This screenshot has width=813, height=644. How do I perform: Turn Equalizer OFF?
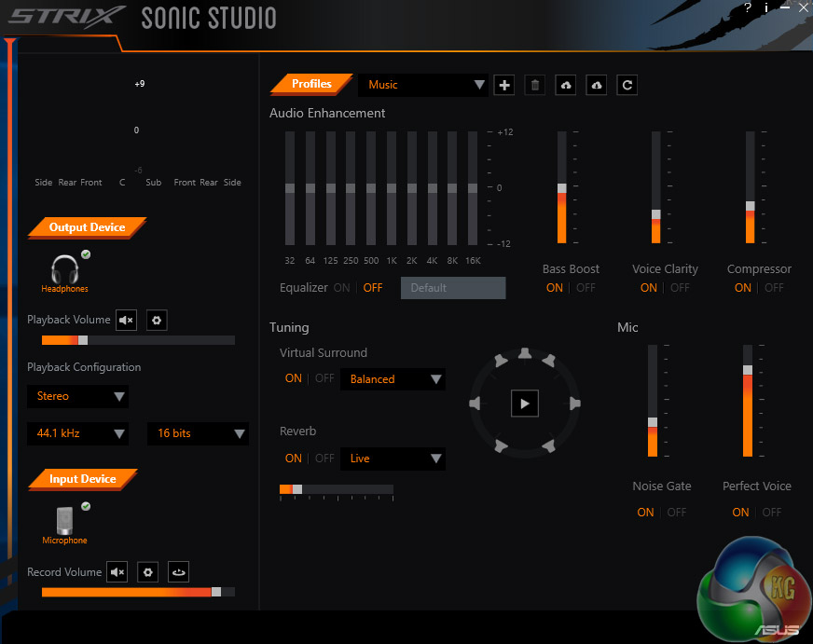[x=373, y=288]
